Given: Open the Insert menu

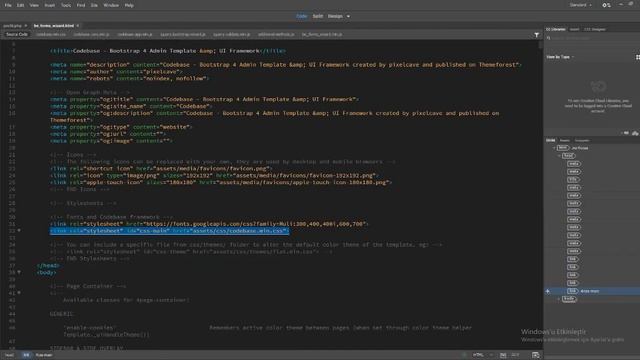Looking at the screenshot, I should (49, 5).
